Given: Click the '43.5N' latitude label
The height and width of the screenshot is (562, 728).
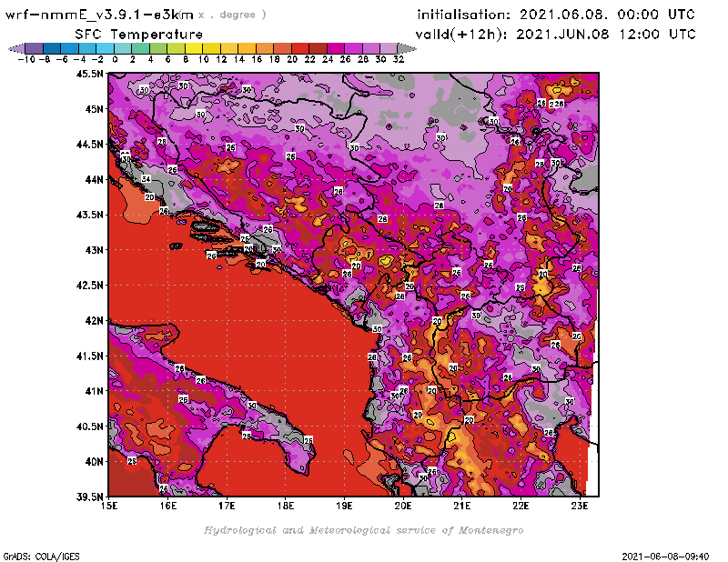Looking at the screenshot, I should [89, 215].
